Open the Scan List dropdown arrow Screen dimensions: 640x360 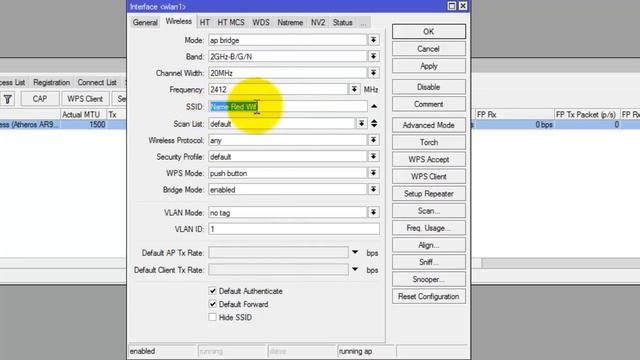tap(361, 123)
